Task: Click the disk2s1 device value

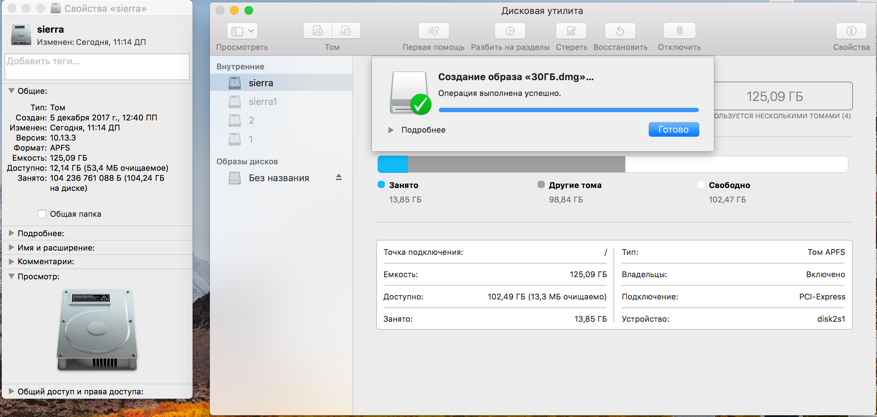Action: [831, 319]
